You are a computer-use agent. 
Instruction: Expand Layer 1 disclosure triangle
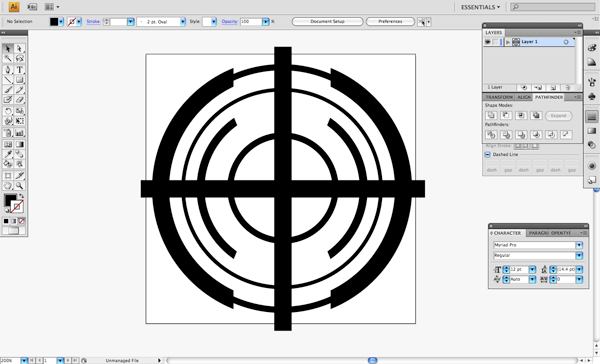(508, 42)
